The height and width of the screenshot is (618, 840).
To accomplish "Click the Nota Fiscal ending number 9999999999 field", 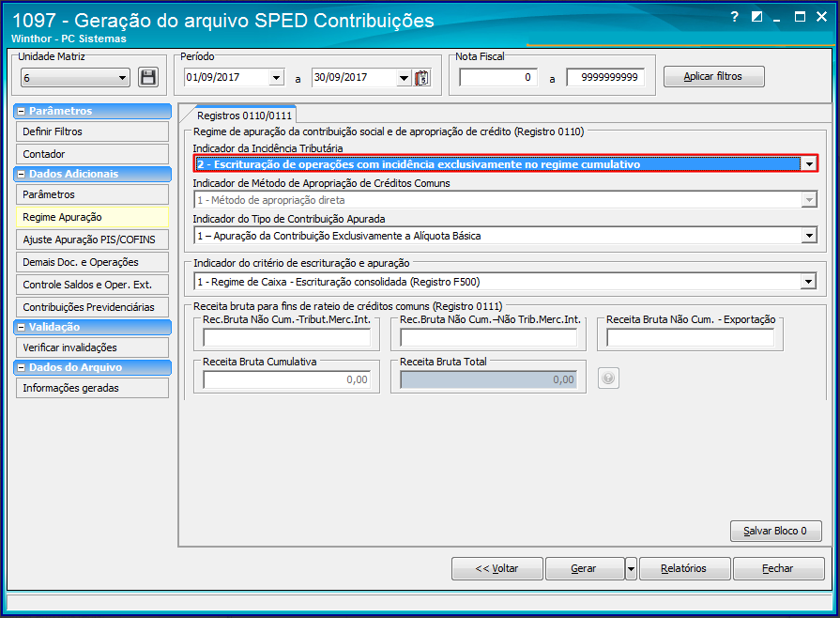I will click(x=605, y=78).
